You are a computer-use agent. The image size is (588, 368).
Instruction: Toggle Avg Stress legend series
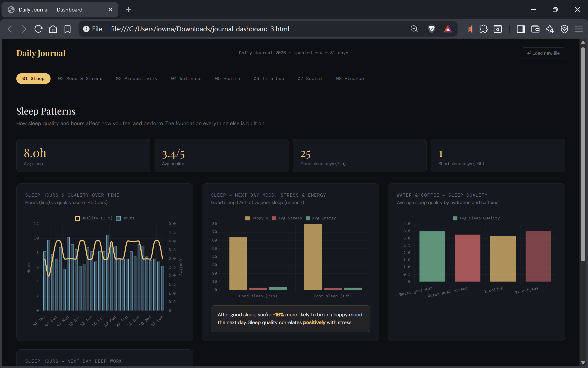(x=287, y=218)
